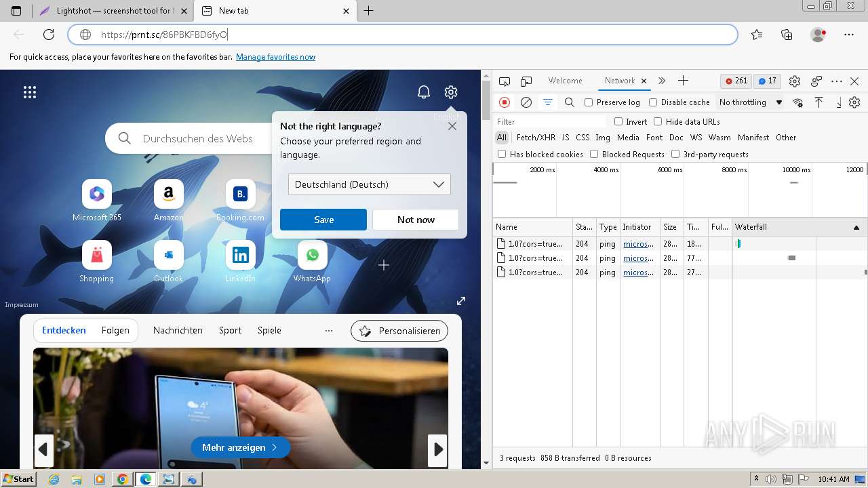This screenshot has width=868, height=488.
Task: Open network conditions wifi-gear icon
Action: click(x=798, y=102)
